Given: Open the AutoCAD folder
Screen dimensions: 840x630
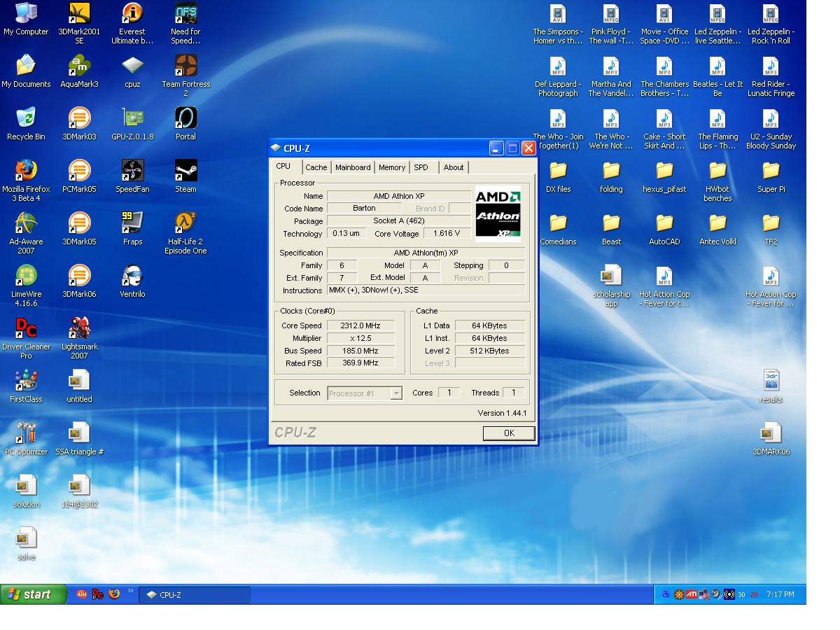Looking at the screenshot, I should tap(664, 229).
